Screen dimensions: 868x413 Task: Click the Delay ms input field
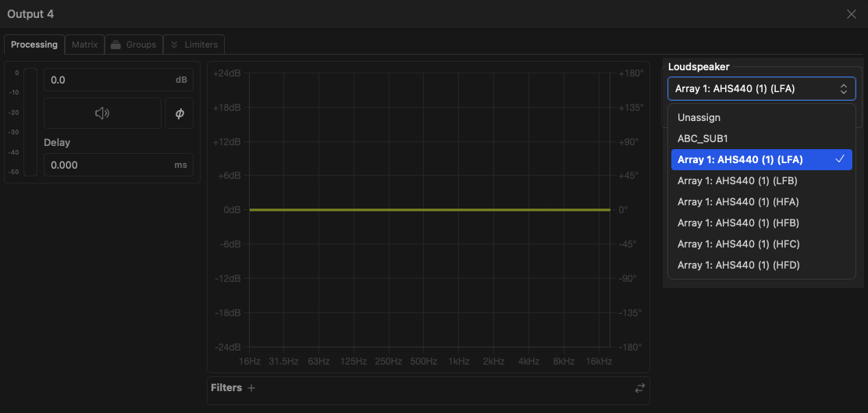coord(109,166)
